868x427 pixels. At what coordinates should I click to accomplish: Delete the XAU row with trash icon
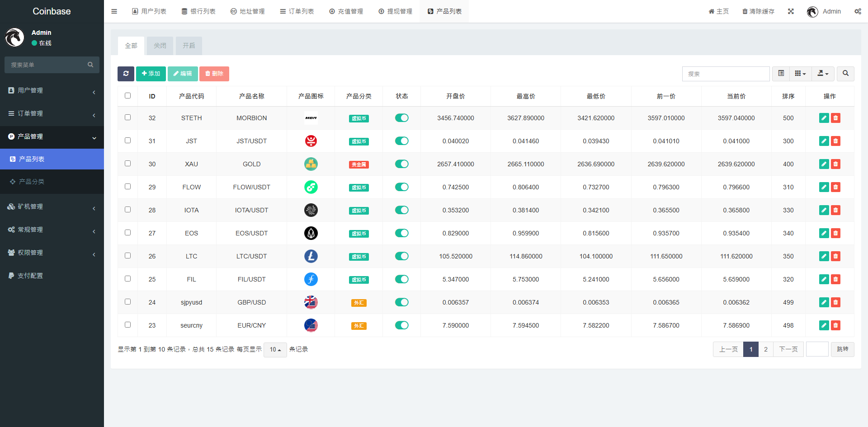point(835,164)
